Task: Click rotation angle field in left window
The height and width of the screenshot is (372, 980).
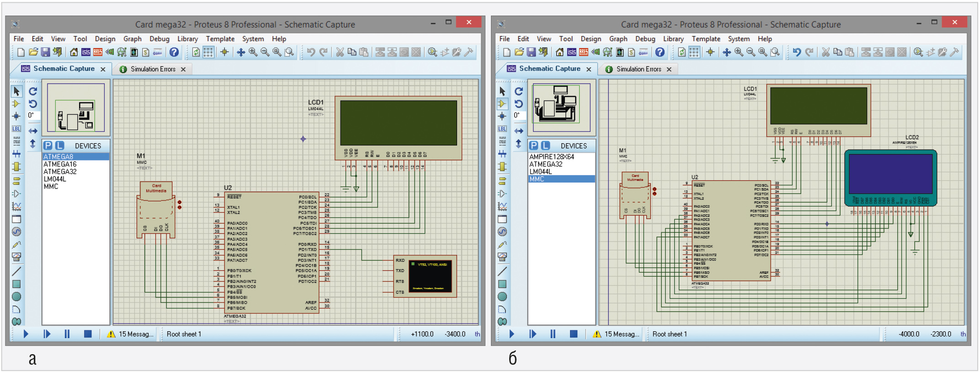Action: [x=33, y=115]
